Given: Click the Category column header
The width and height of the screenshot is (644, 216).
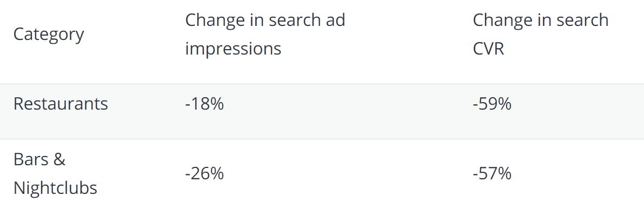Looking at the screenshot, I should coord(49,35).
